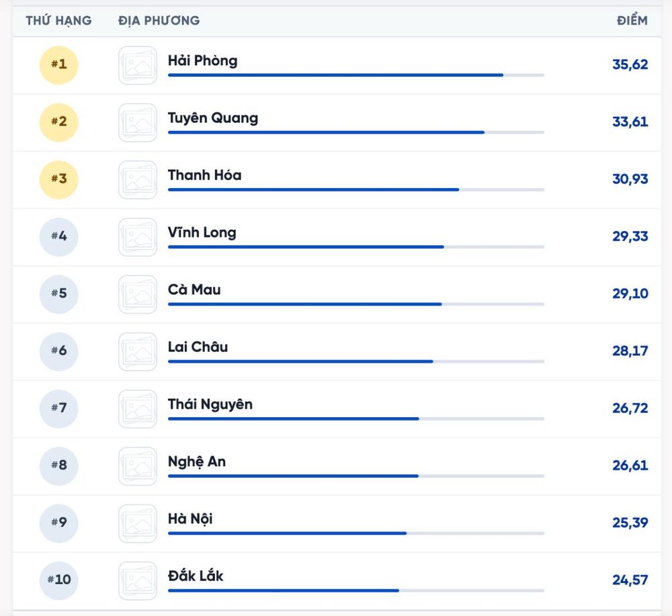This screenshot has width=672, height=616.
Task: Select the #1 gold rank badge
Action: (x=58, y=65)
